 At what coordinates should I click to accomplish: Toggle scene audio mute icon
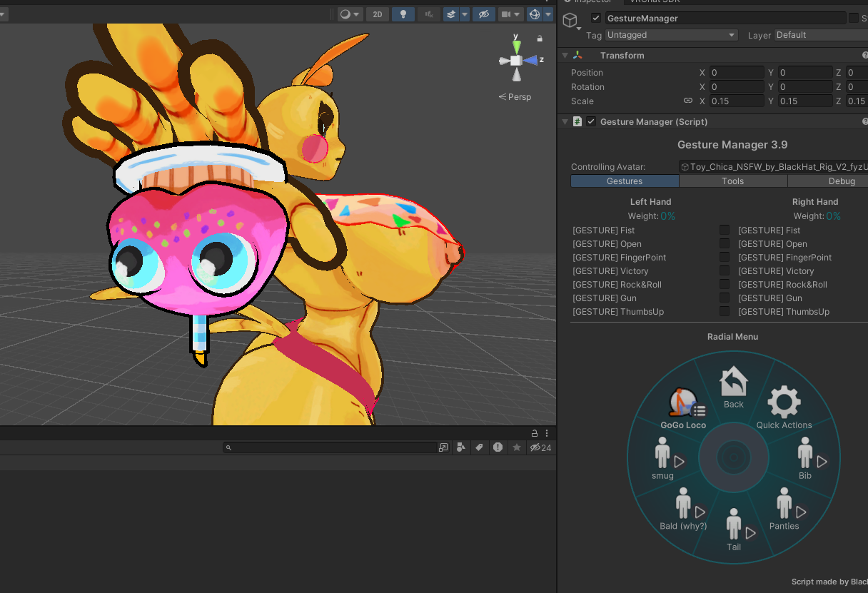pos(429,14)
